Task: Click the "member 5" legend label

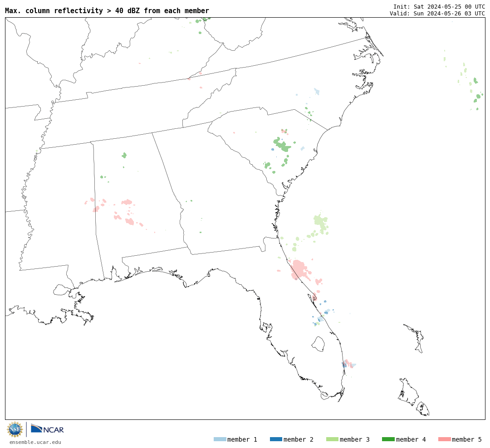Action: (x=467, y=439)
